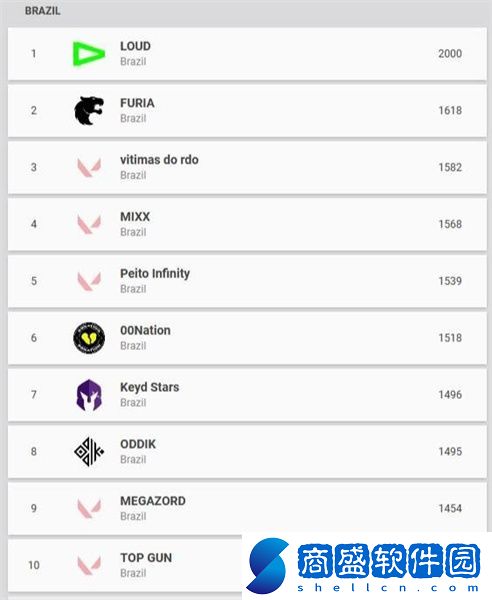Click the 00Nation broken-heart logo

[x=89, y=338]
